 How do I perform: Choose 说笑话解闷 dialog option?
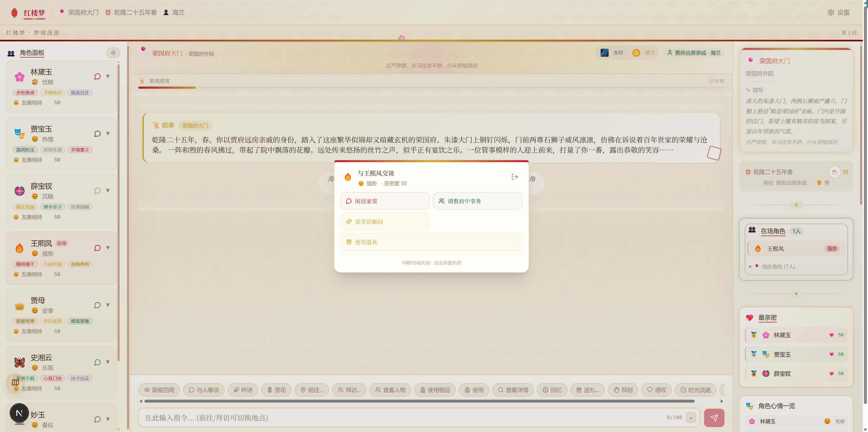385,222
